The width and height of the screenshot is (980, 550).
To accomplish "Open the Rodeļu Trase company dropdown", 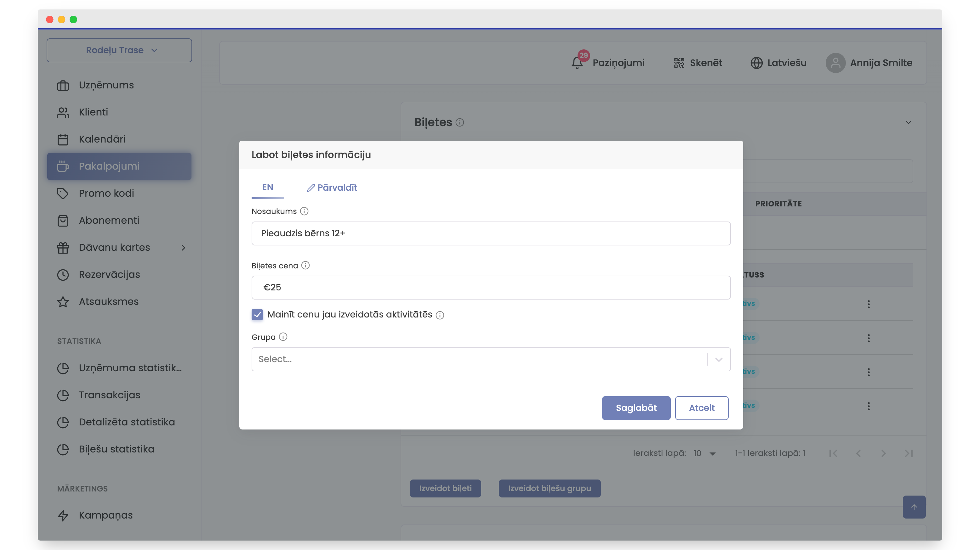I will [x=119, y=50].
